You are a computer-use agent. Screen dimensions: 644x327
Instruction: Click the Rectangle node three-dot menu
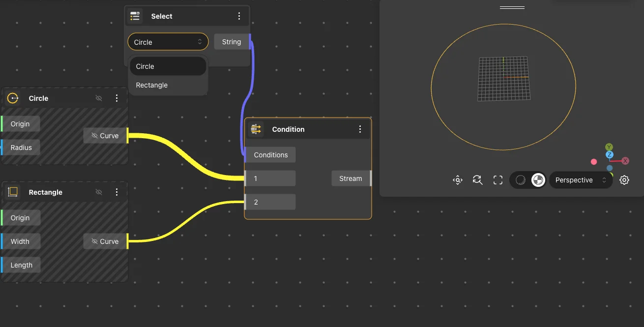(117, 192)
